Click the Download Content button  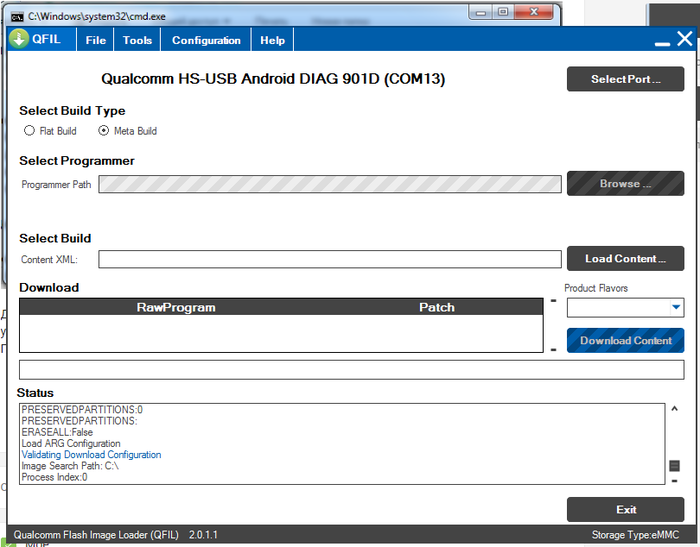coord(625,341)
